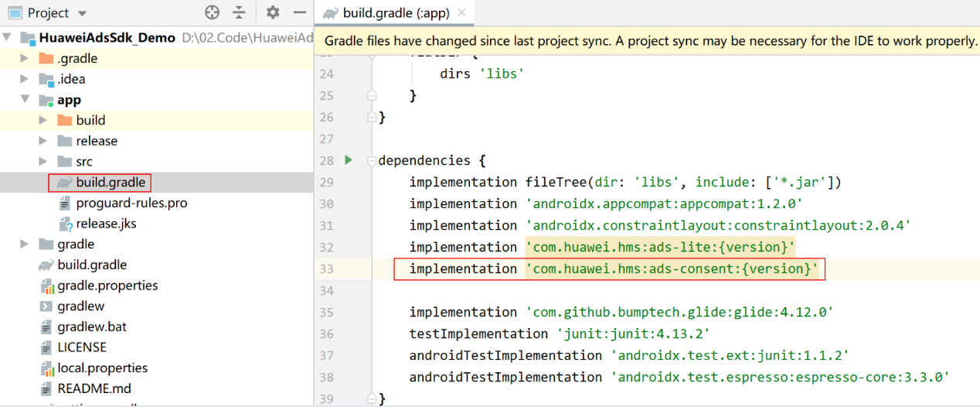Select README.md file
The width and height of the screenshot is (980, 407).
[x=94, y=388]
